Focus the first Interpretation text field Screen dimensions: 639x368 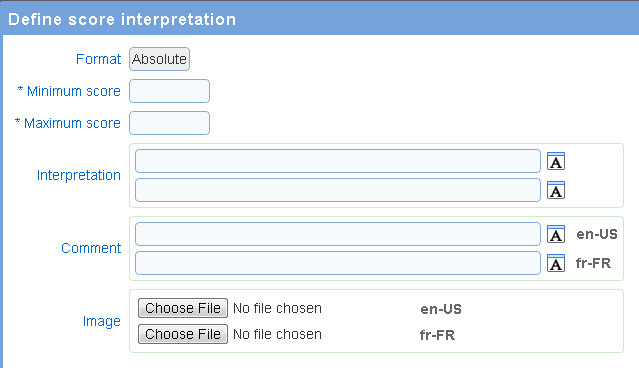click(x=338, y=161)
